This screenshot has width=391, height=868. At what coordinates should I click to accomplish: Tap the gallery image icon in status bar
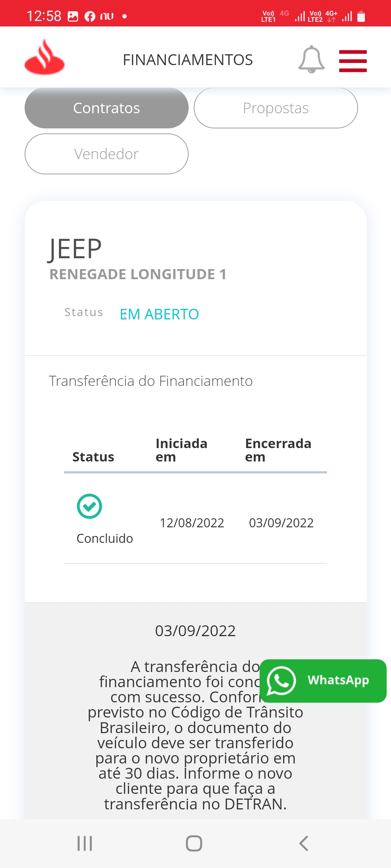click(x=73, y=16)
